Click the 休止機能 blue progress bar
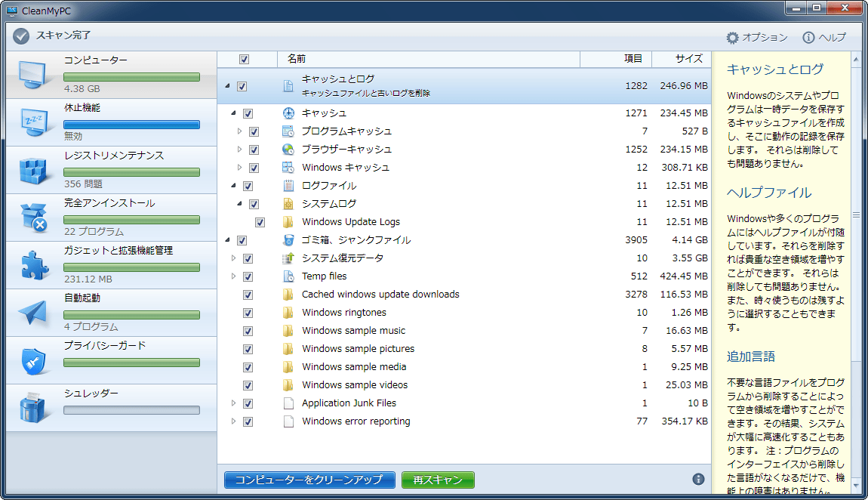This screenshot has width=868, height=500. 132,125
